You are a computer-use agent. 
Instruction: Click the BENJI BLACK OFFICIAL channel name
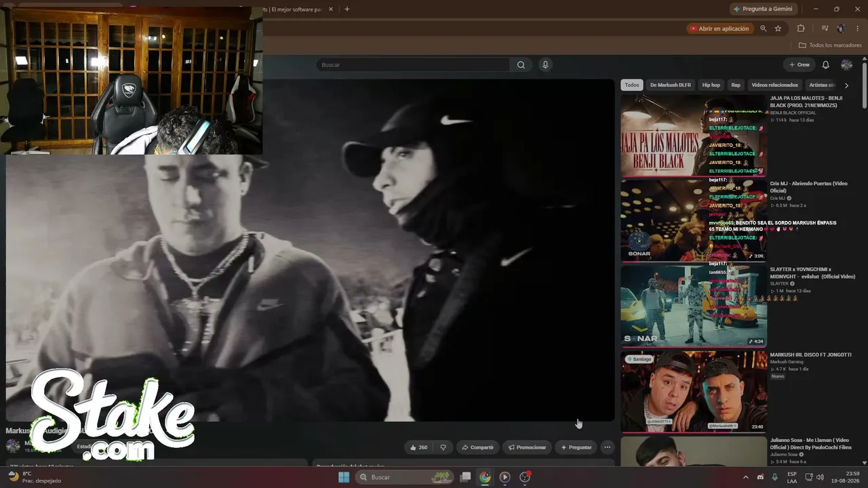click(x=793, y=113)
